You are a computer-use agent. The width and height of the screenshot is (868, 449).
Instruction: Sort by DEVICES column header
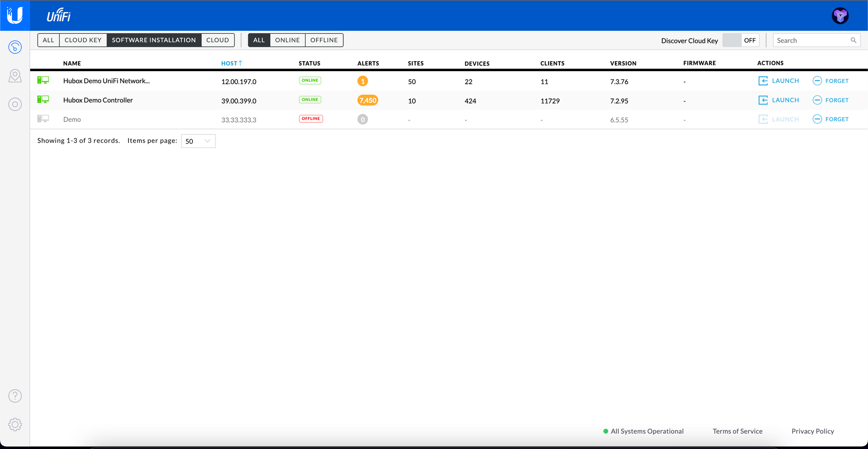tap(477, 63)
